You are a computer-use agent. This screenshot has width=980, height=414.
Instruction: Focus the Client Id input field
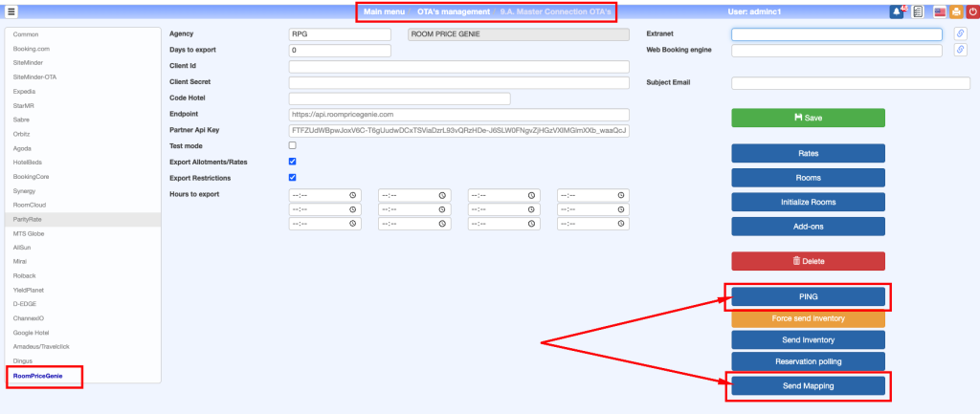coord(458,67)
